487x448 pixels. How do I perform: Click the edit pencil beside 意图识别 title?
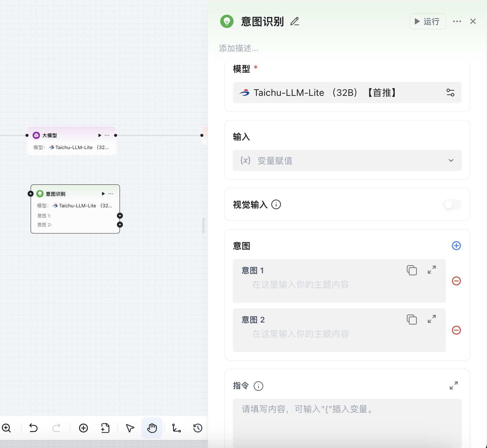(294, 22)
